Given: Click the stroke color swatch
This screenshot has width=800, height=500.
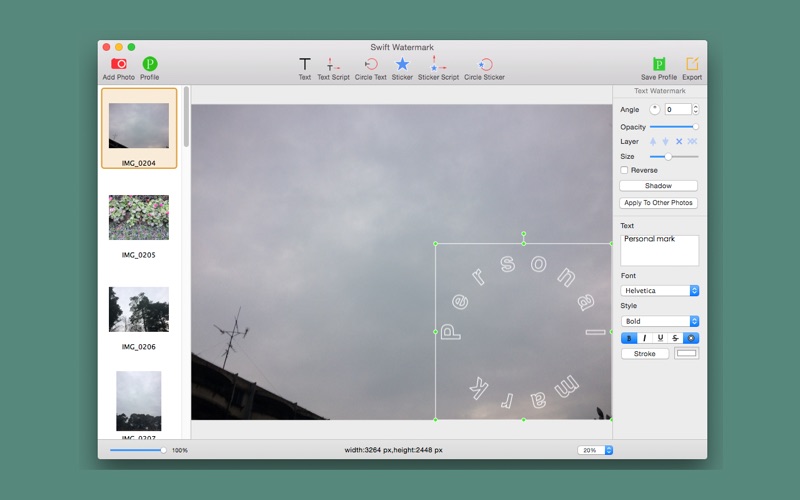Looking at the screenshot, I should 686,353.
